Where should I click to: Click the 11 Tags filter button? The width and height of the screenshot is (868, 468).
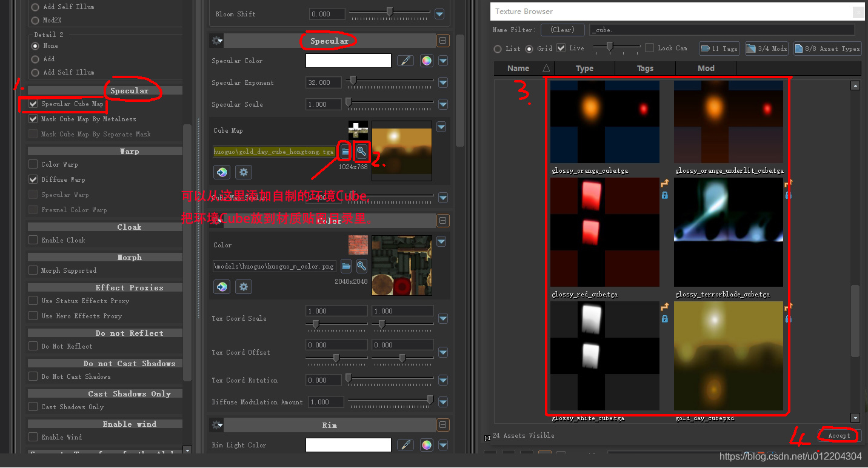(x=719, y=48)
